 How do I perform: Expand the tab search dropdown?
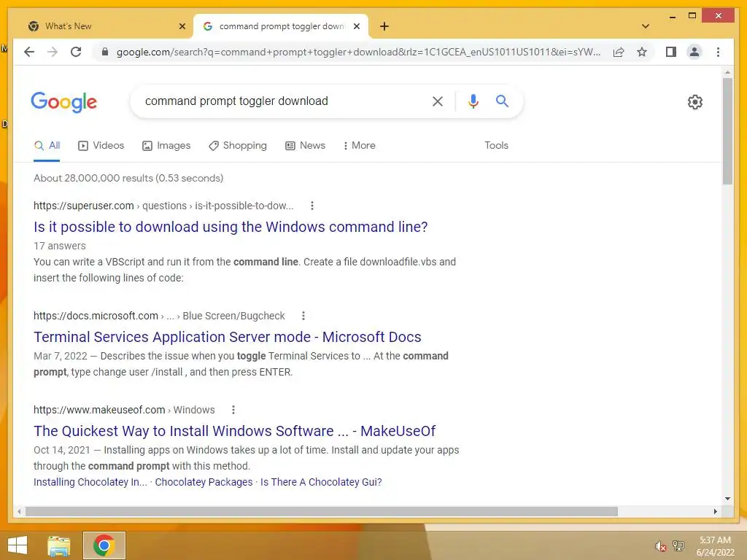(x=646, y=26)
